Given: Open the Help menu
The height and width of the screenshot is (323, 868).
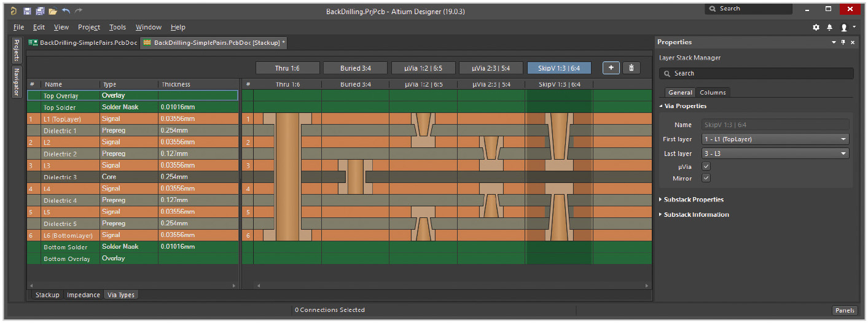Looking at the screenshot, I should [178, 27].
